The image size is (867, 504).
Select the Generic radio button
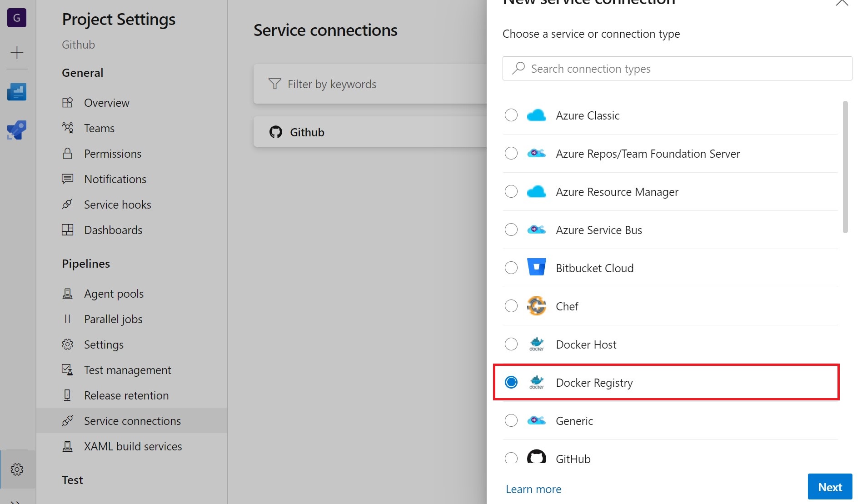(511, 420)
